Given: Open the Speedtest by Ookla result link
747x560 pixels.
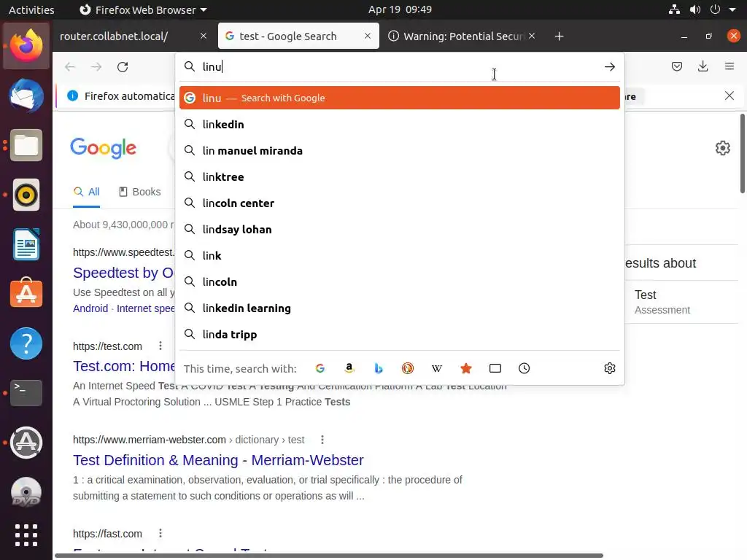Looking at the screenshot, I should pos(124,273).
